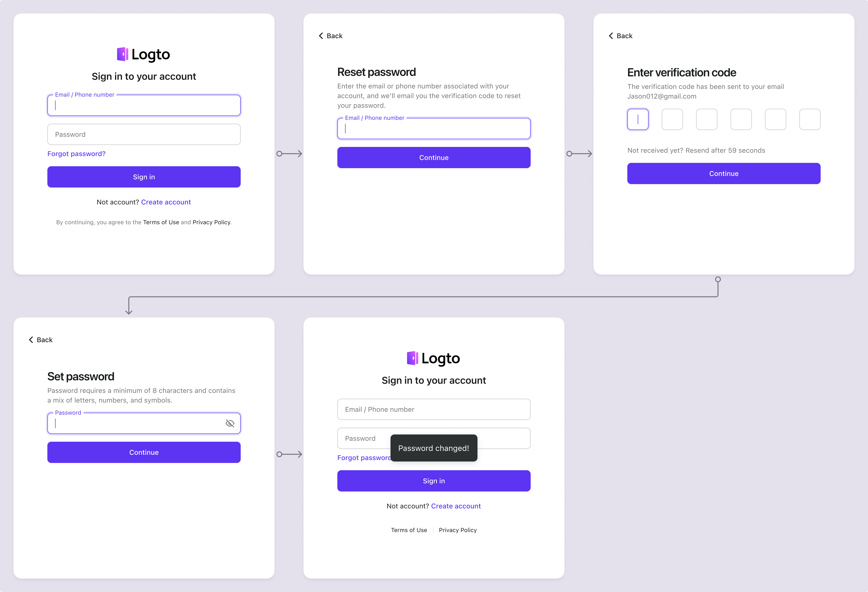Click Sign in button on the main login screen
The height and width of the screenshot is (592, 868).
(144, 177)
